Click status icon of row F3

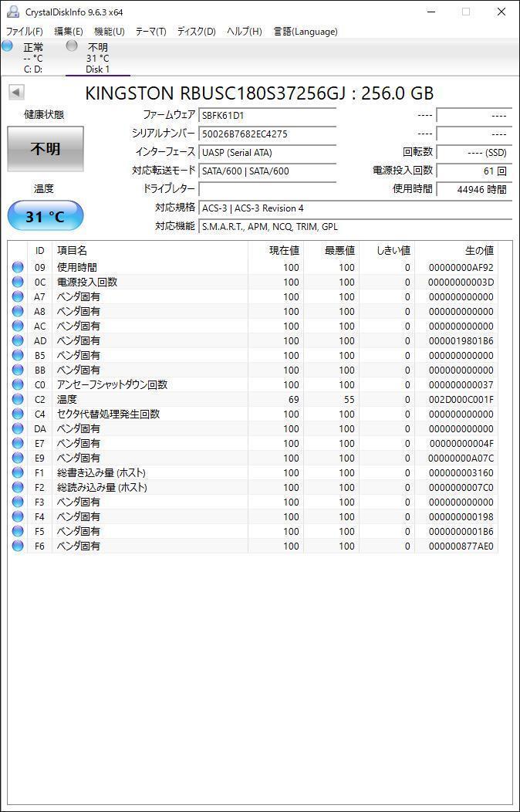click(x=18, y=502)
